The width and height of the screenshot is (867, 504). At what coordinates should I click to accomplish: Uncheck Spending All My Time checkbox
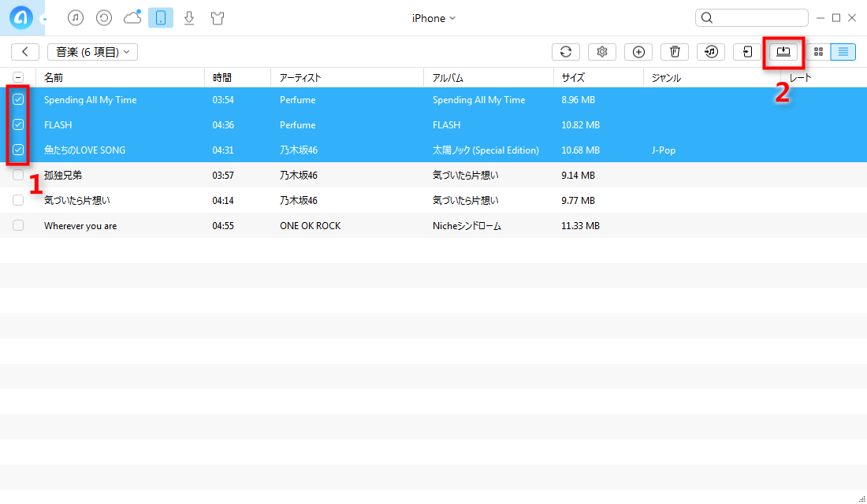18,99
